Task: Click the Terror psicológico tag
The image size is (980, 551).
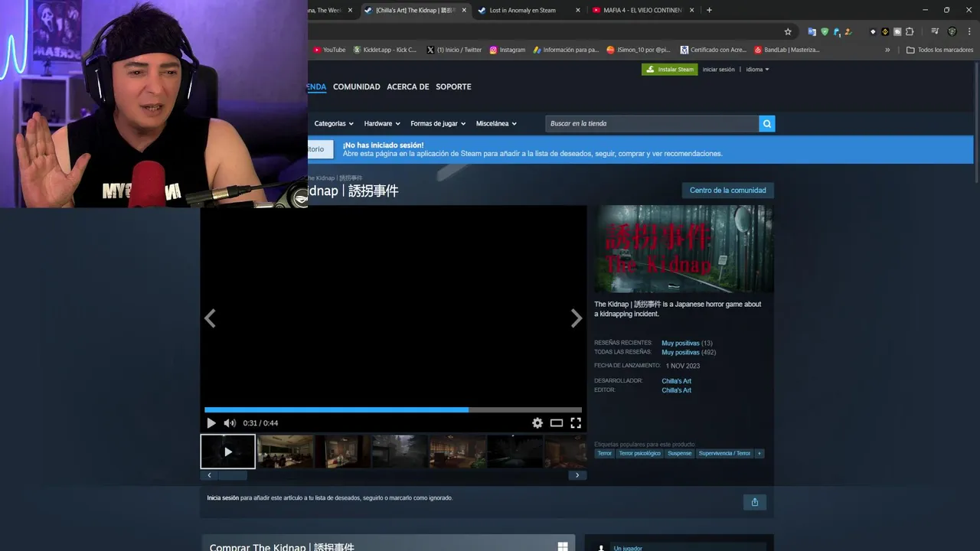Action: [639, 454]
